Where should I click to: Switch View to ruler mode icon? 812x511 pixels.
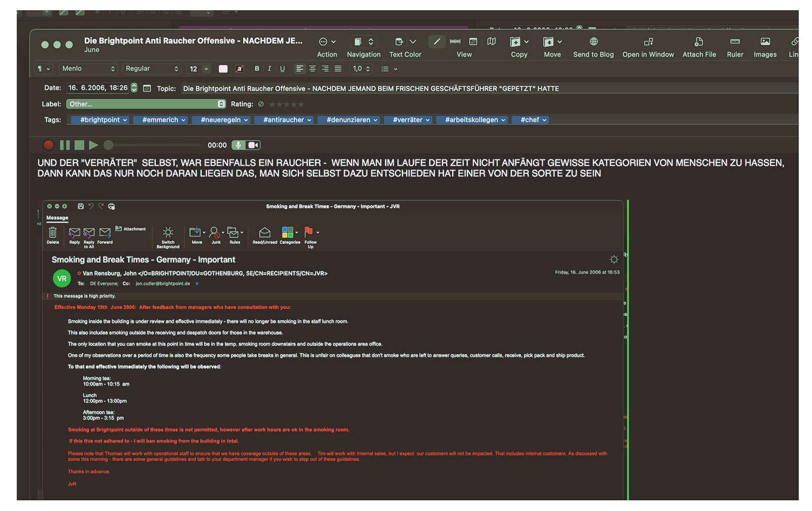455,42
